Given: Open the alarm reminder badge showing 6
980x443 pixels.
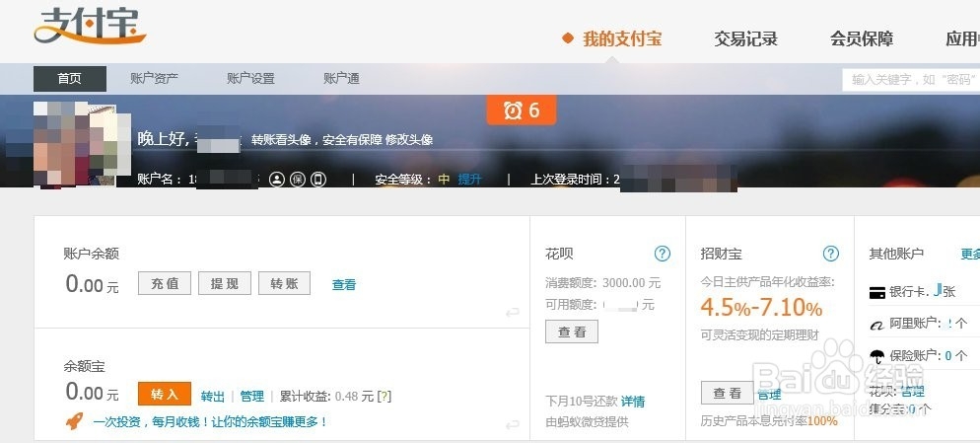Looking at the screenshot, I should [x=522, y=111].
